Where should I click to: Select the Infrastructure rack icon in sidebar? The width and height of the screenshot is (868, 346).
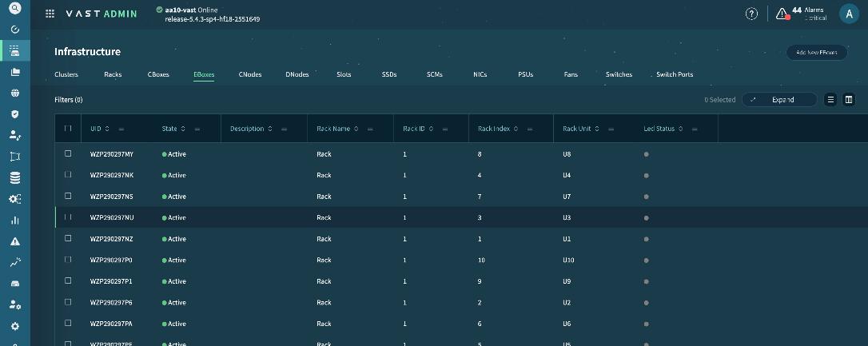15,50
